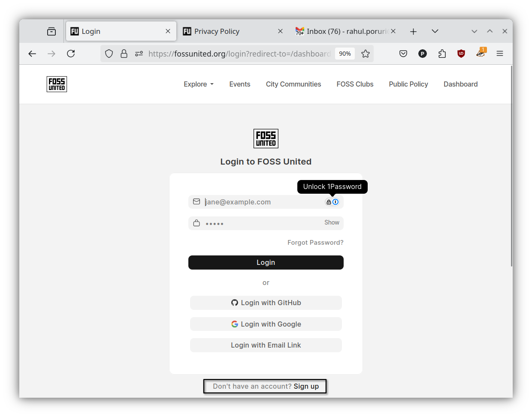
Task: Reload the current page
Action: click(71, 54)
